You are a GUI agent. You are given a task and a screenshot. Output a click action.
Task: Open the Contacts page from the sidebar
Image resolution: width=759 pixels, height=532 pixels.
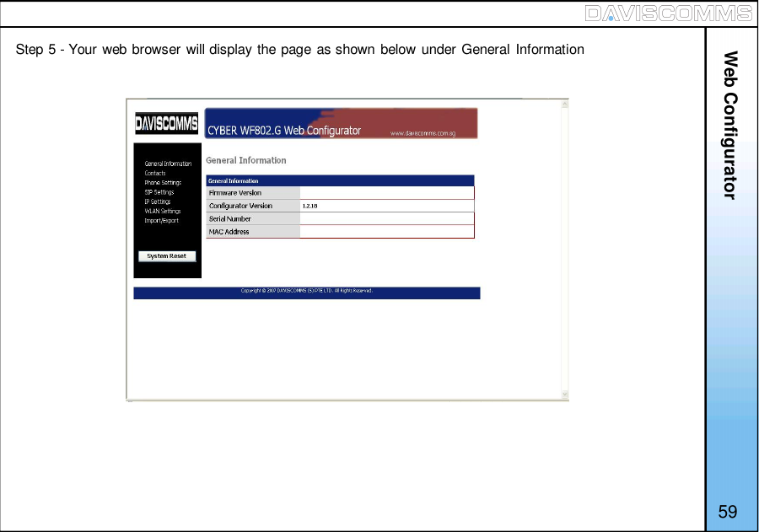point(155,173)
